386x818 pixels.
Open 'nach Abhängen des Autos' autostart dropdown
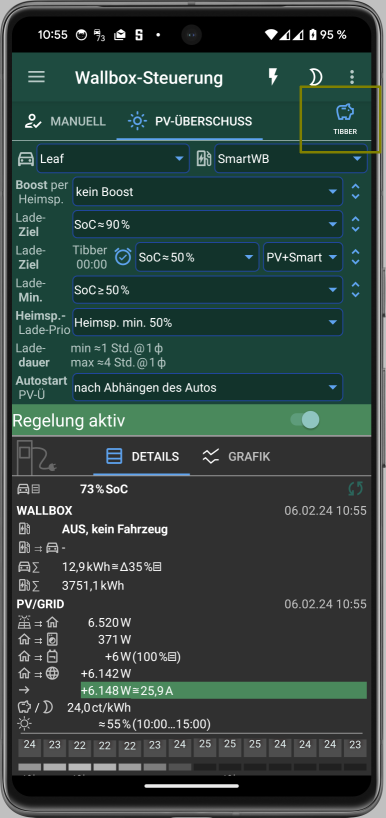pos(208,388)
